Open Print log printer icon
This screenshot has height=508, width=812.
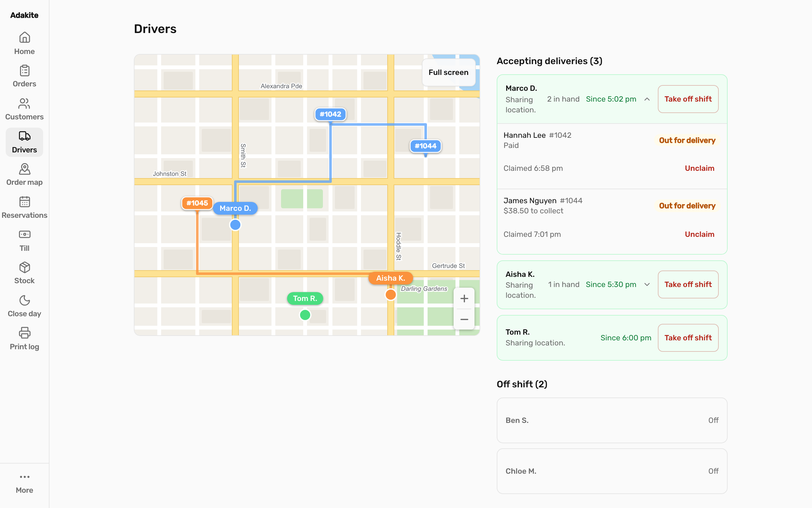click(24, 333)
